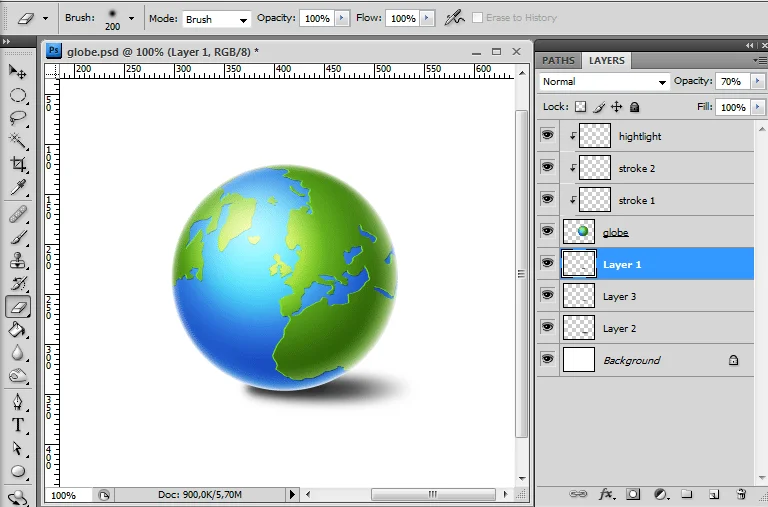Click the document vertical scrollbar
The height and width of the screenshot is (507, 768).
522,274
